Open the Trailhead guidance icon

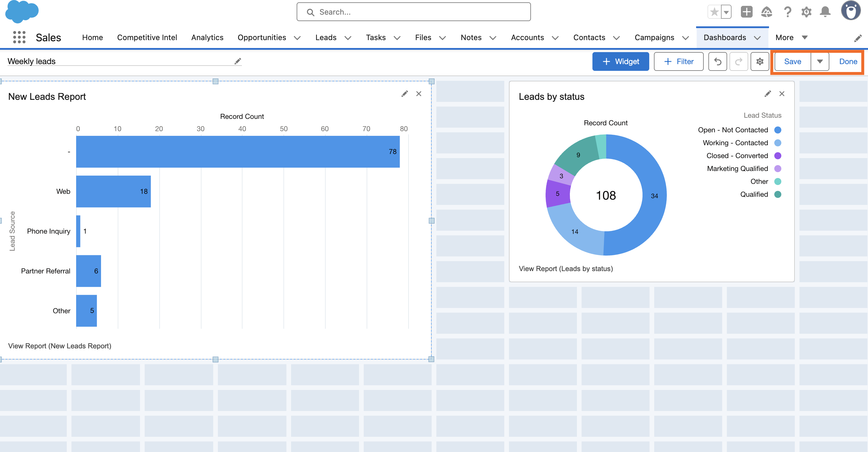click(767, 12)
